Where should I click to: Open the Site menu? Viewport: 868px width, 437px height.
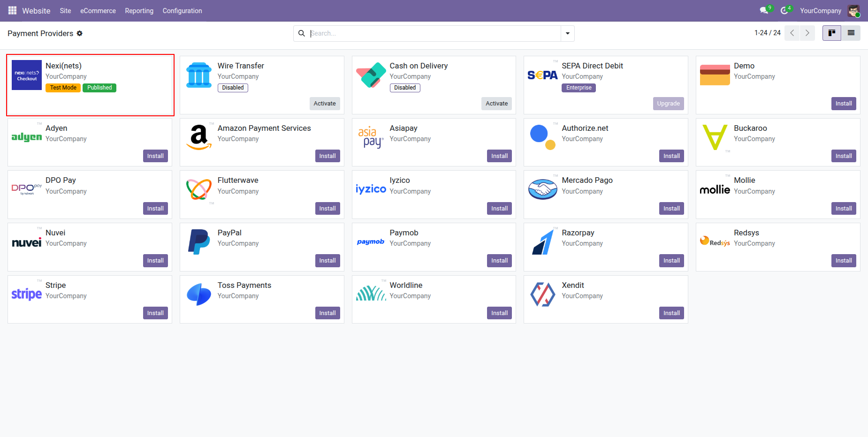point(65,11)
